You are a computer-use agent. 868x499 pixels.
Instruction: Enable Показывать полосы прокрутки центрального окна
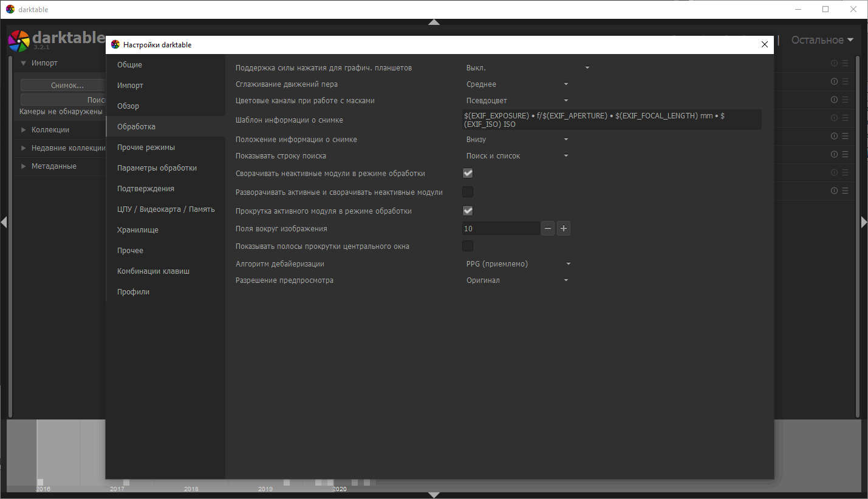click(468, 246)
